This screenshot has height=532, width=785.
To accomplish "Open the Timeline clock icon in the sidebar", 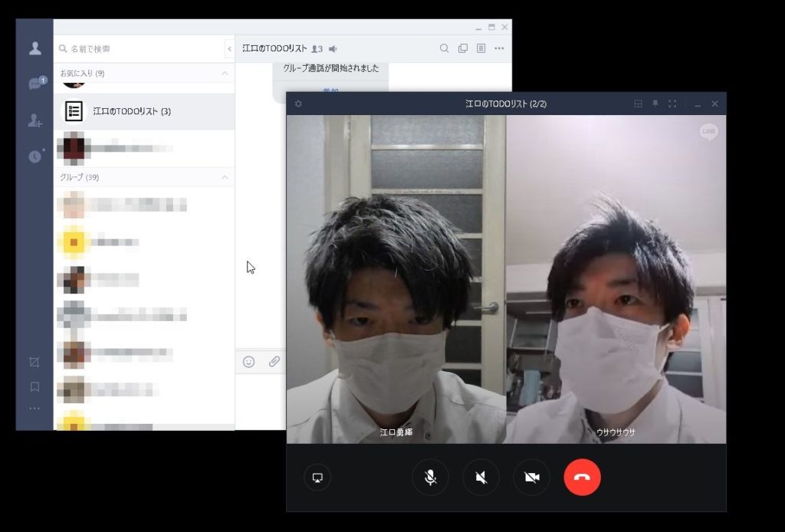I will point(35,156).
